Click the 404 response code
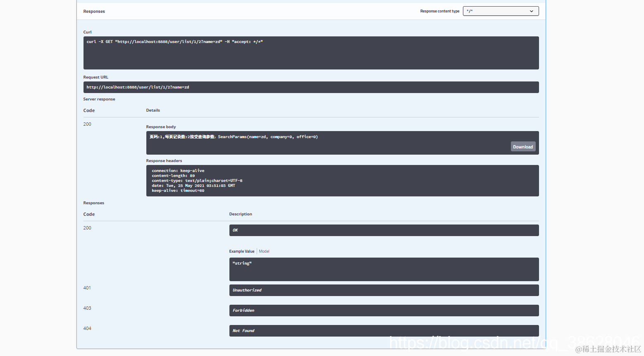 coord(87,328)
